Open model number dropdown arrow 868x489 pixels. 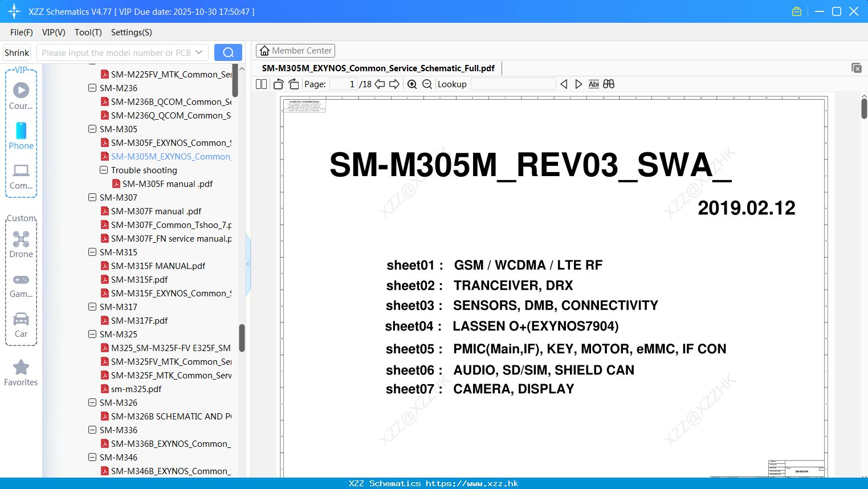click(199, 52)
